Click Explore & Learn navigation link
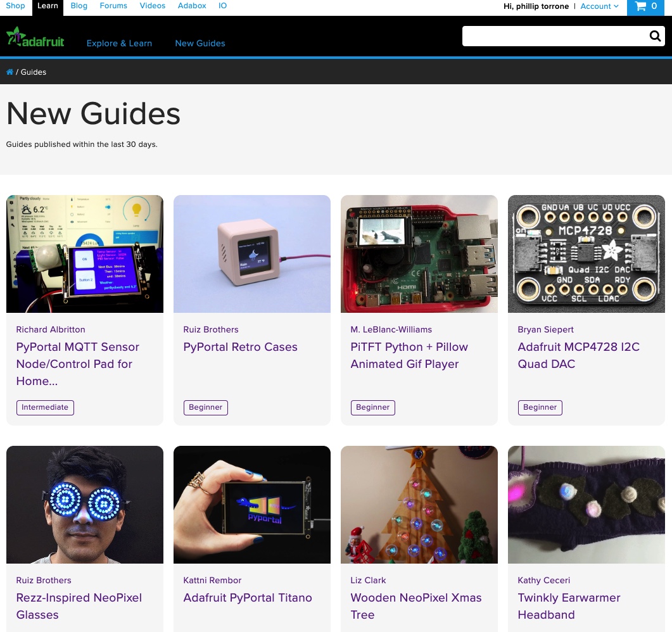 coord(119,43)
